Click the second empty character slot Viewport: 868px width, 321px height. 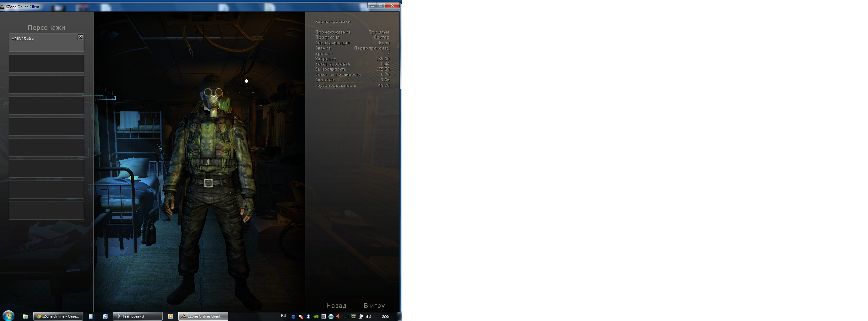[x=46, y=84]
